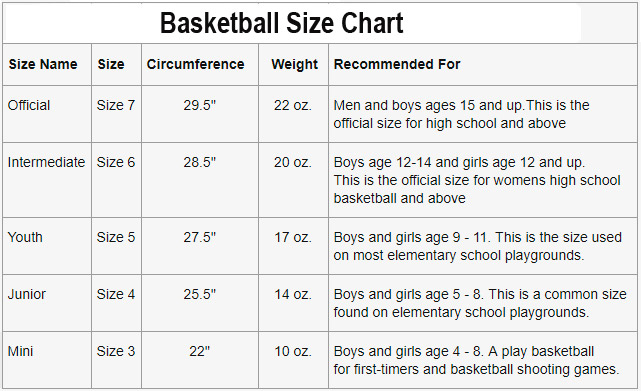Screen dimensions: 641x391
Task: Click the Basketball Size Chart title
Action: click(x=282, y=23)
